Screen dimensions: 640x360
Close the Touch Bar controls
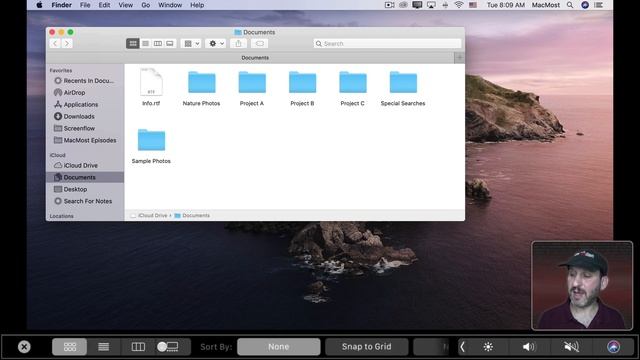[x=24, y=347]
